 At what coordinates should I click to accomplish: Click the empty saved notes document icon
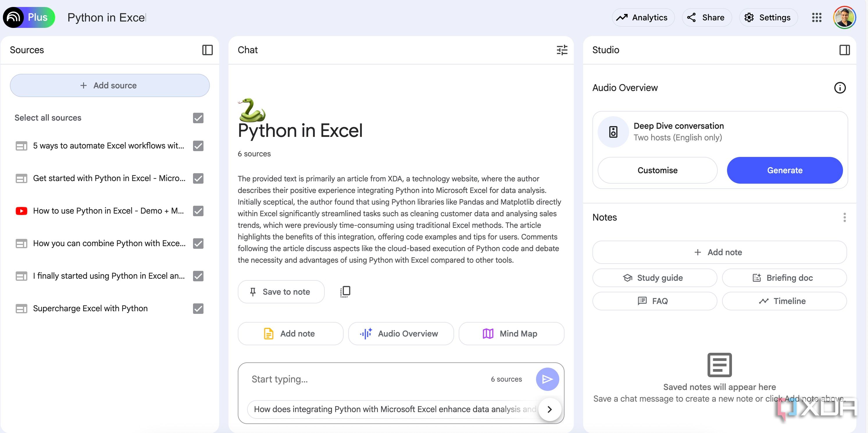click(719, 365)
